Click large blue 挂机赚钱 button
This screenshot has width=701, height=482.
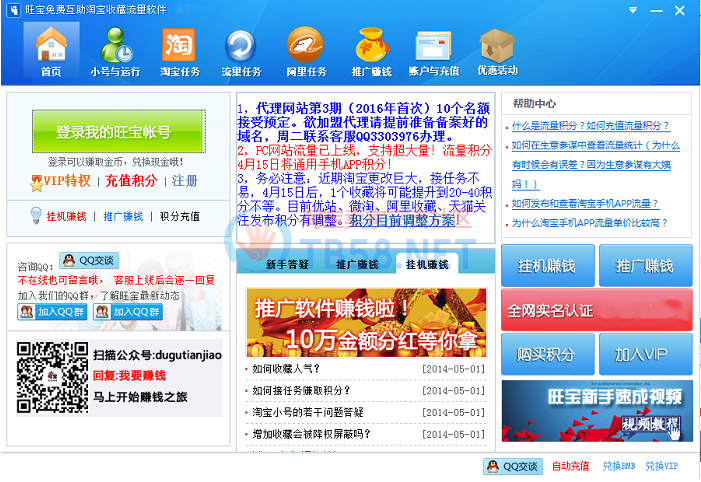548,266
